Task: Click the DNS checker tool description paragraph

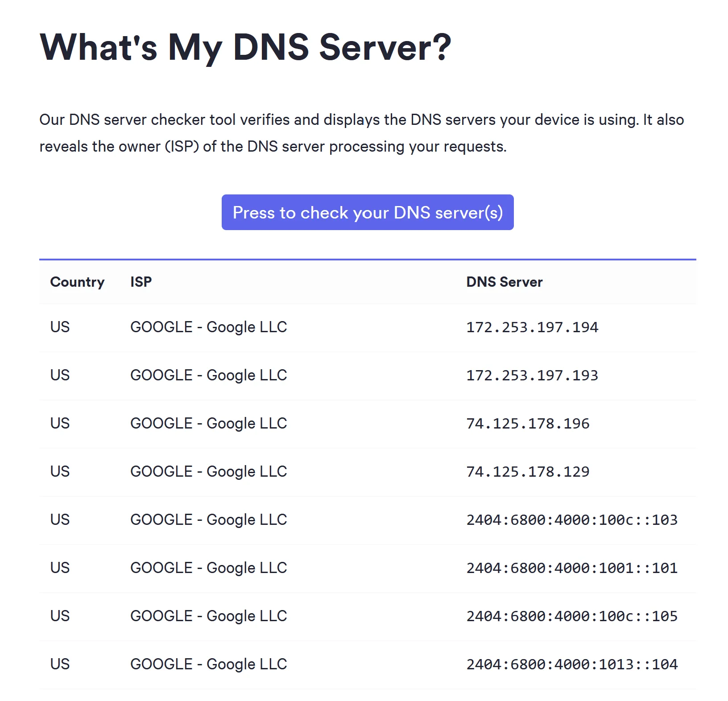Action: tap(362, 133)
